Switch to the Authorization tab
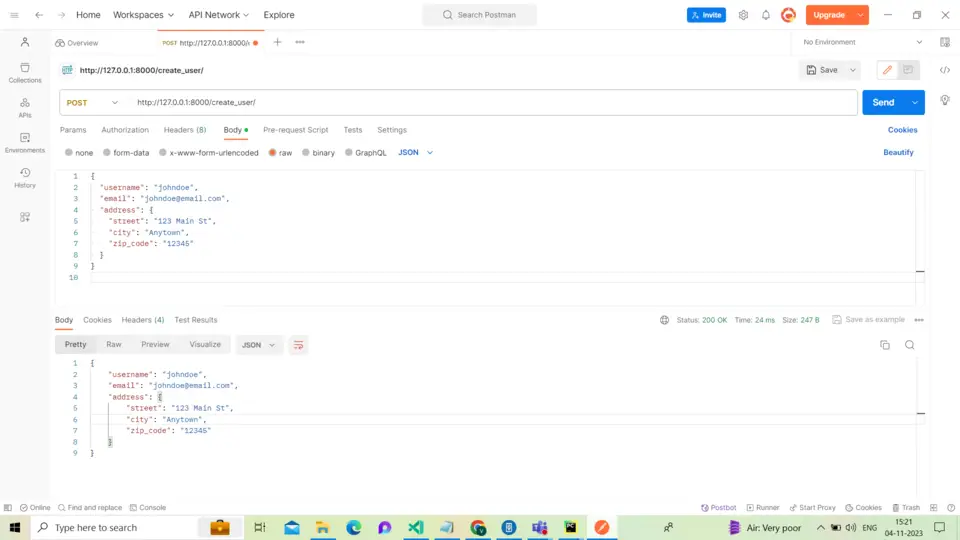 click(125, 130)
